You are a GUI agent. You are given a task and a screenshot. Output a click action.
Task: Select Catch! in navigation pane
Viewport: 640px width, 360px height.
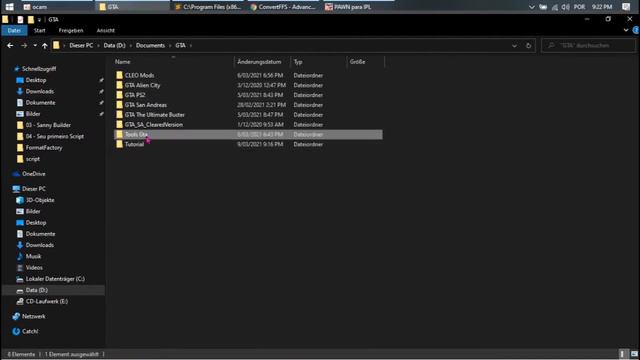coord(30,331)
